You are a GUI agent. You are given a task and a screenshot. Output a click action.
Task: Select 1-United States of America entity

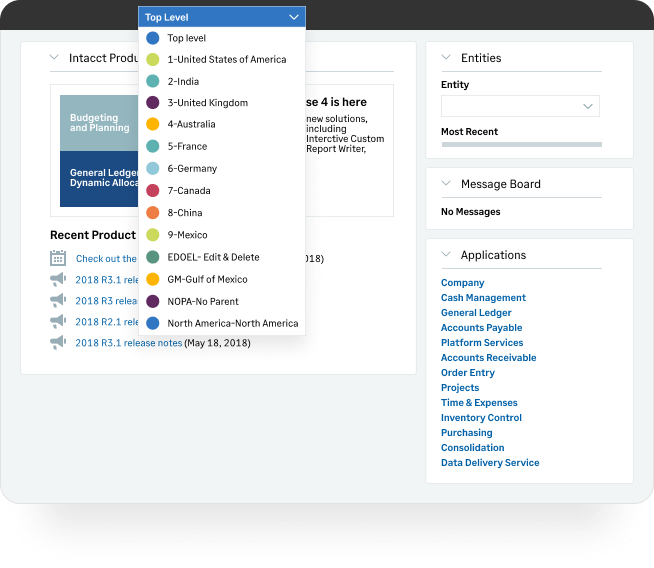(x=226, y=60)
